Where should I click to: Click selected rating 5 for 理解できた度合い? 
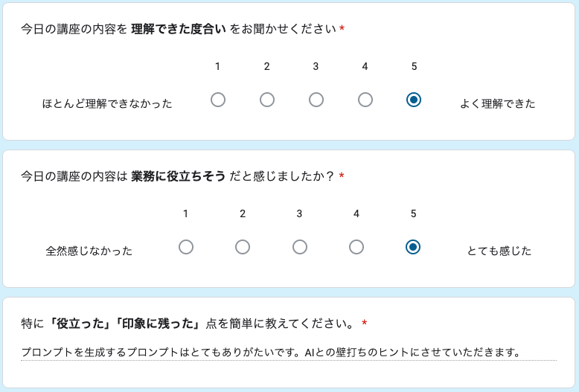click(414, 100)
